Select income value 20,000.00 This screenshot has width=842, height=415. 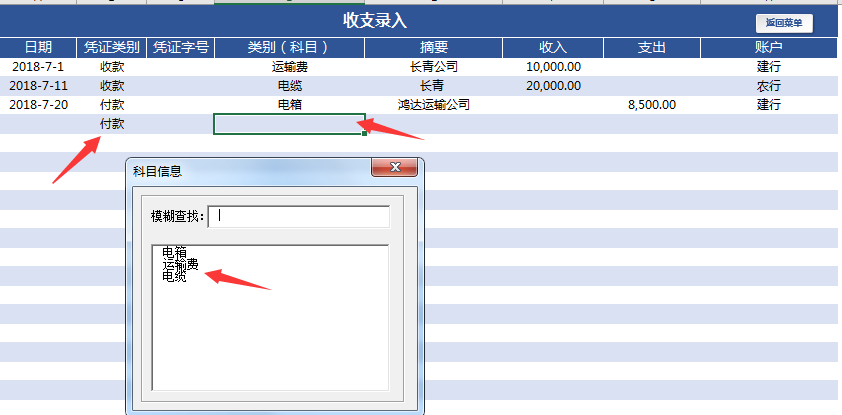[x=553, y=86]
